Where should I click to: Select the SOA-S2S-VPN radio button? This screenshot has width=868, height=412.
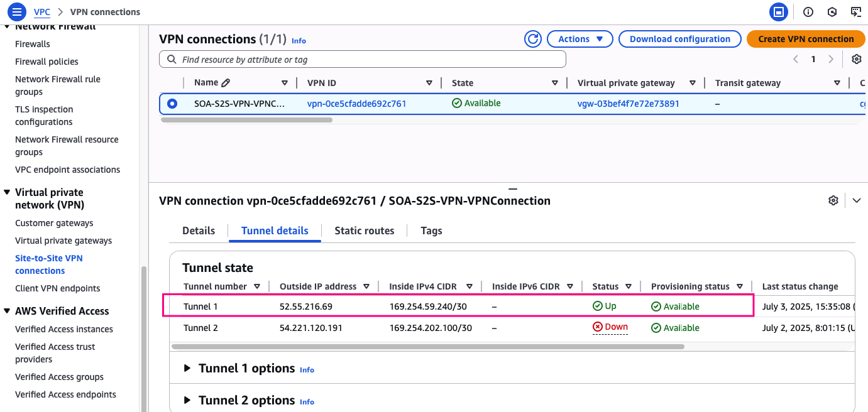[x=172, y=104]
